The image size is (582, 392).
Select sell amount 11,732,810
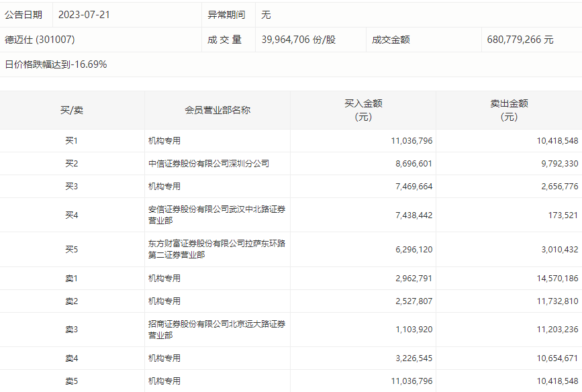click(558, 301)
